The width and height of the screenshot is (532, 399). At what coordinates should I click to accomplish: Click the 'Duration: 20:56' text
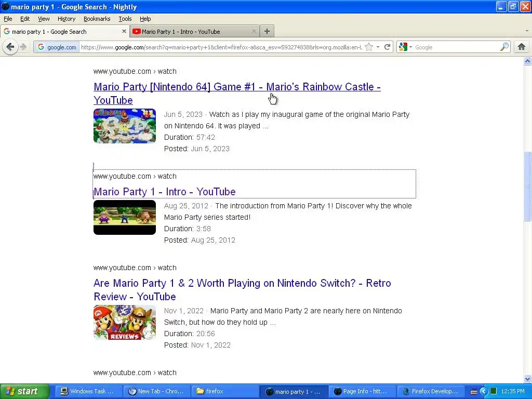(x=189, y=334)
